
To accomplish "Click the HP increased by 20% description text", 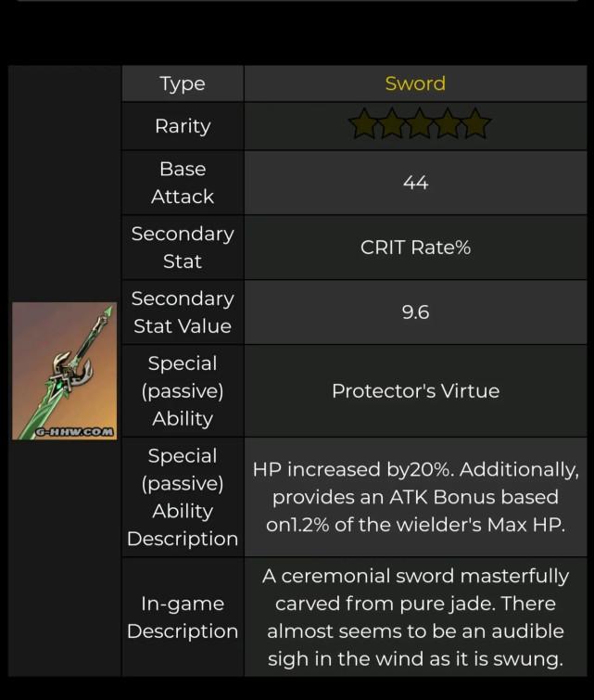I will pyautogui.click(x=415, y=497).
